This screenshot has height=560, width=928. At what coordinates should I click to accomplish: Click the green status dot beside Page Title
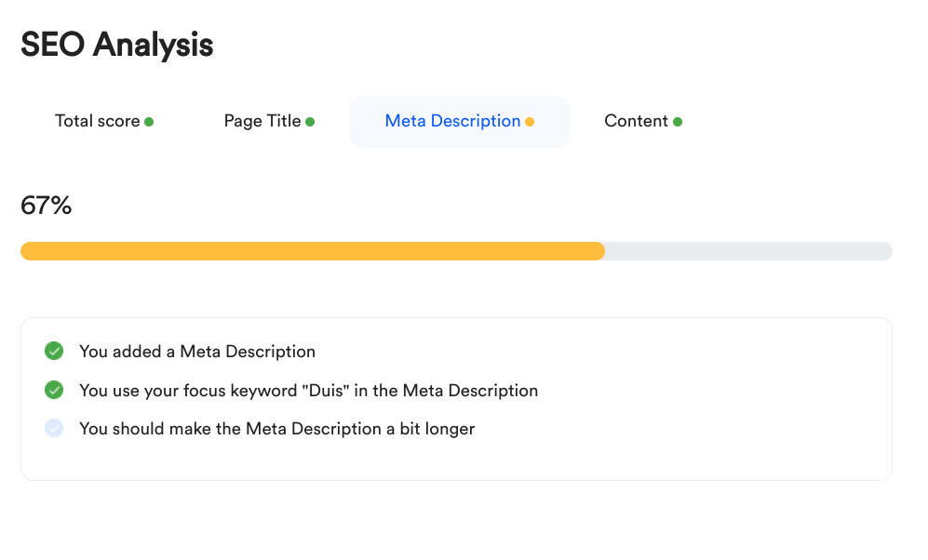[310, 122]
